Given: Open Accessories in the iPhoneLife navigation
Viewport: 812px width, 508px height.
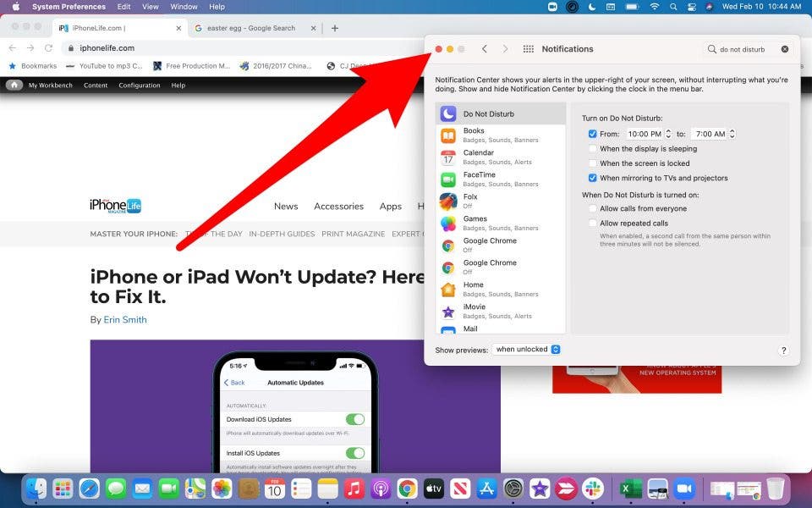Looking at the screenshot, I should pos(338,206).
